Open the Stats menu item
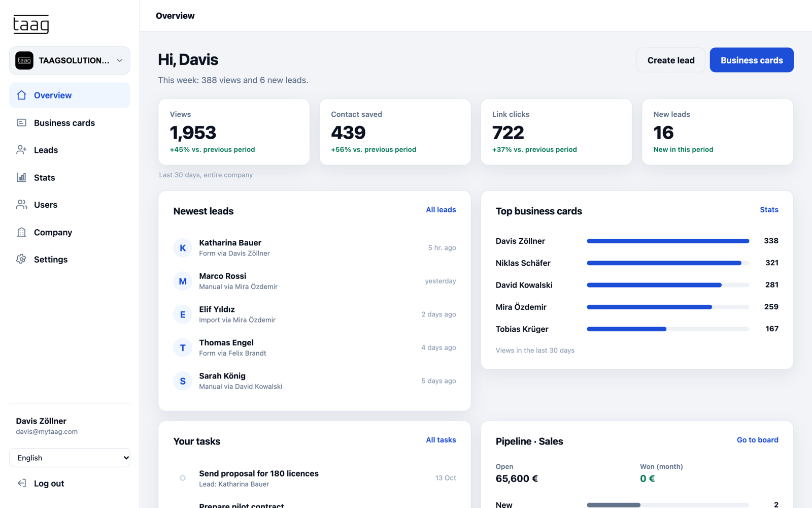The height and width of the screenshot is (508, 812). 70,177
